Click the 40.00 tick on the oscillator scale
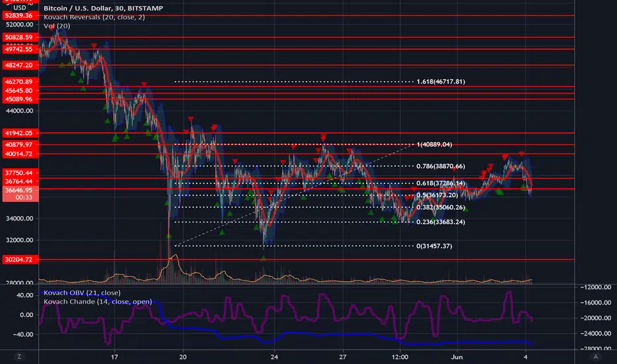The height and width of the screenshot is (364, 617). [25, 295]
